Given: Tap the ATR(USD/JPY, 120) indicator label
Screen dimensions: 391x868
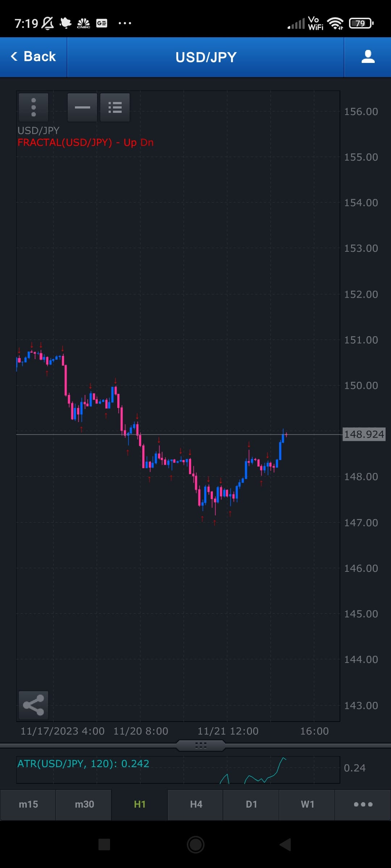Looking at the screenshot, I should [83, 763].
